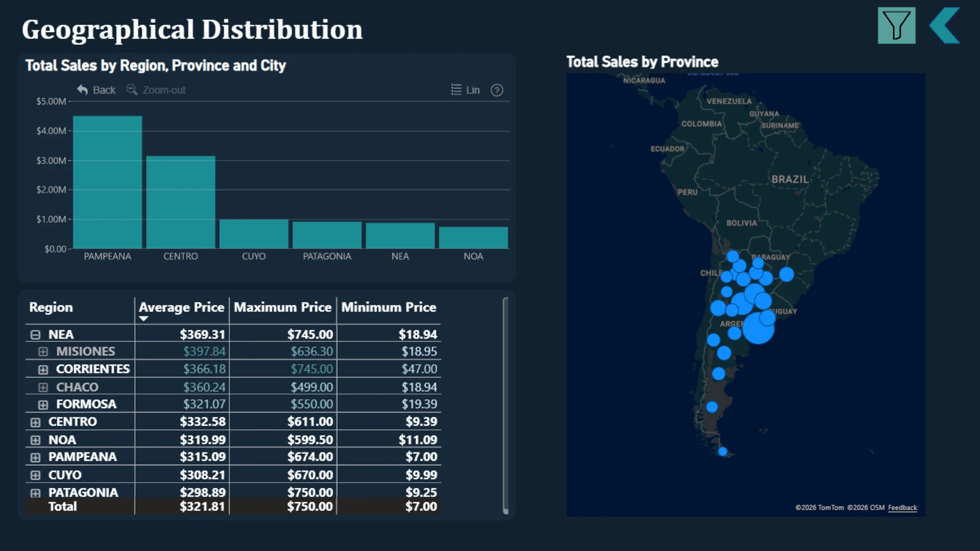Select the PAMPEANA bar in chart
Viewport: 980px width, 551px height.
pyautogui.click(x=108, y=182)
